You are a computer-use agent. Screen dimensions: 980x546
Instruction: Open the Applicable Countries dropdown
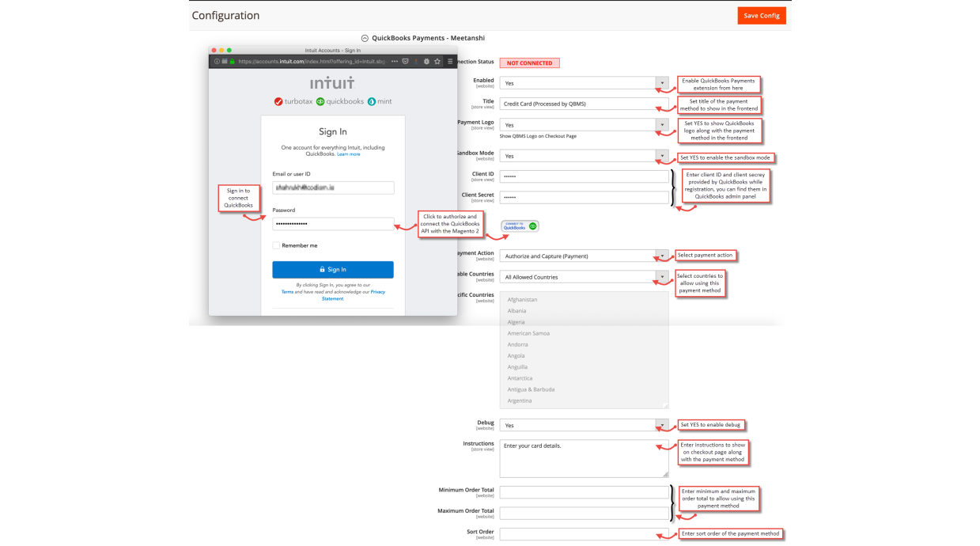click(585, 277)
